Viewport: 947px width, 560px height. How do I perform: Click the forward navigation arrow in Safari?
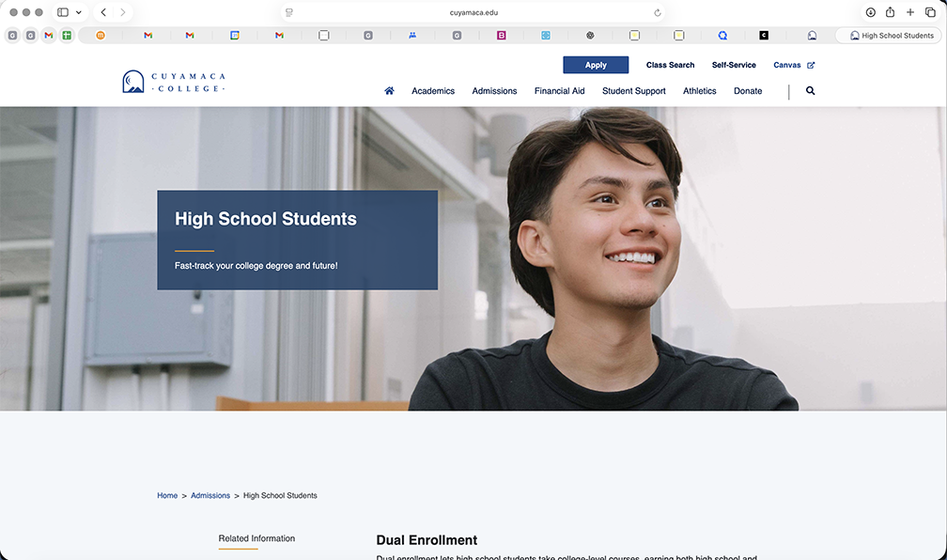point(122,12)
